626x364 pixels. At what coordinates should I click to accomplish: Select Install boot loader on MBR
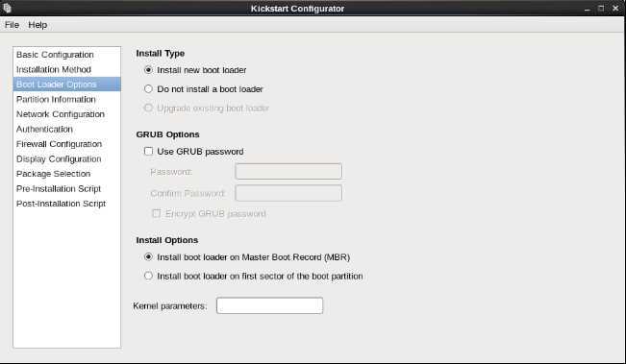pos(148,256)
